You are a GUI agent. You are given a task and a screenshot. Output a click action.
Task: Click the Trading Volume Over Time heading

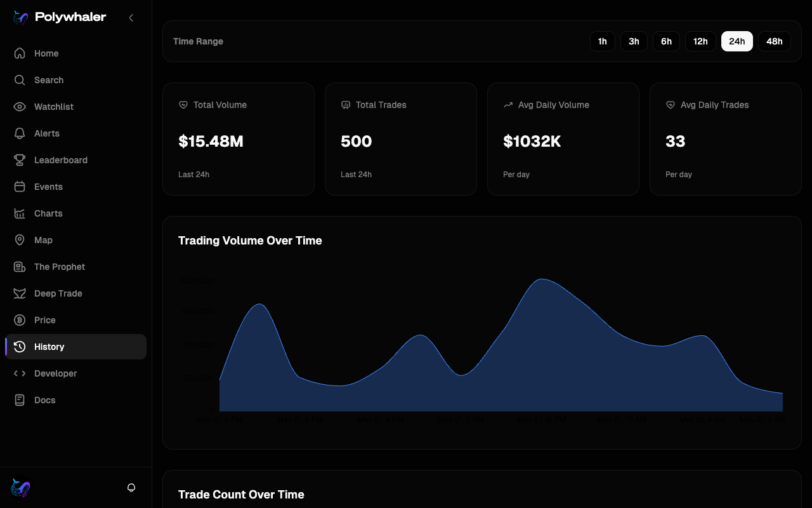point(250,241)
